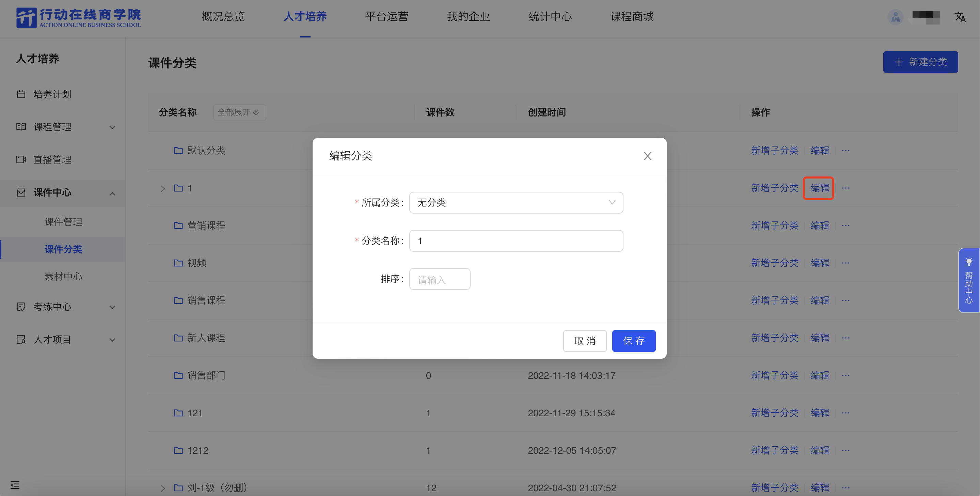980x496 pixels.
Task: Click folder icon of 销售部门
Action: (x=178, y=375)
